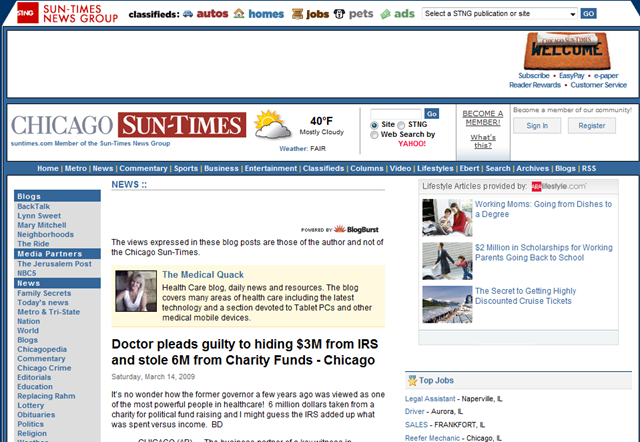Viewport: 640px width, 442px height.
Task: Click The Jerusalem Post sidebar link
Action: 54,264
